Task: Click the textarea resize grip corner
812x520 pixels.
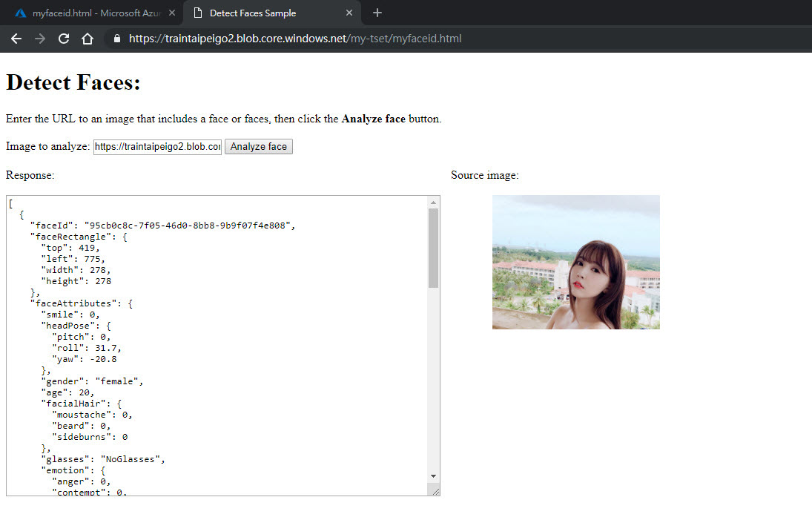Action: pos(435,491)
